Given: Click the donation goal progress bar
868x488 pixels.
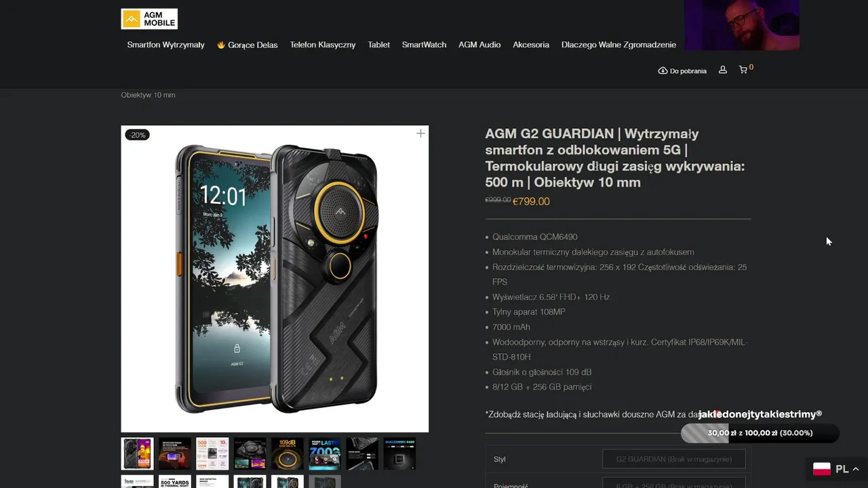Looking at the screenshot, I should coord(760,433).
